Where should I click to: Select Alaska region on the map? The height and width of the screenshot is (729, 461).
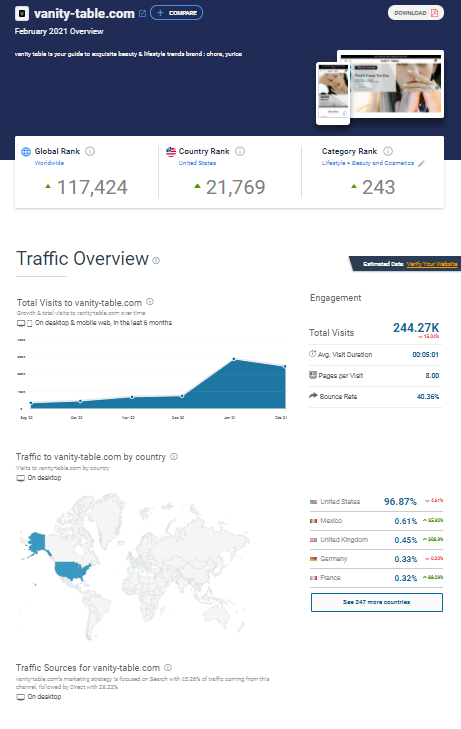pyautogui.click(x=37, y=543)
